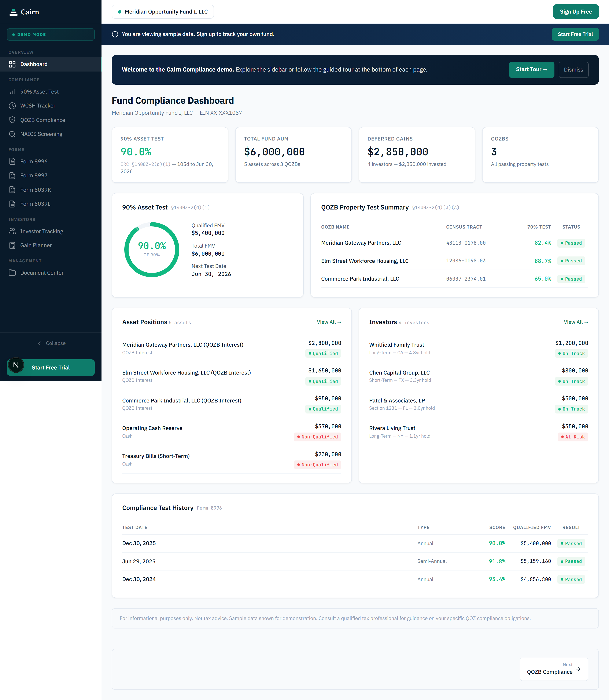This screenshot has width=609, height=700.
Task: Click the Sign Up Free button
Action: click(576, 12)
